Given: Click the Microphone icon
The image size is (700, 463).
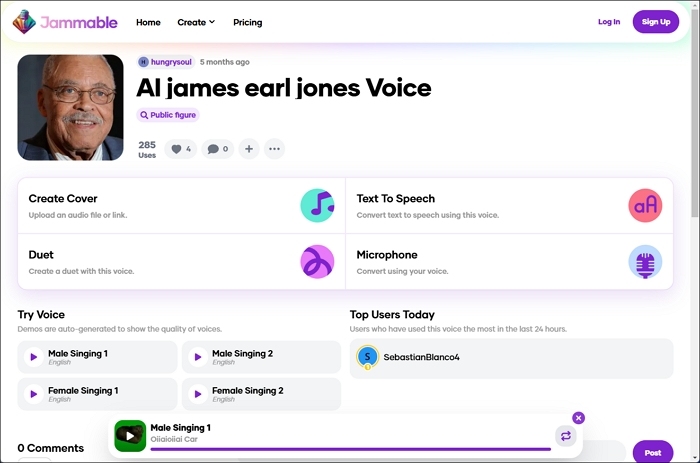Looking at the screenshot, I should pyautogui.click(x=645, y=261).
